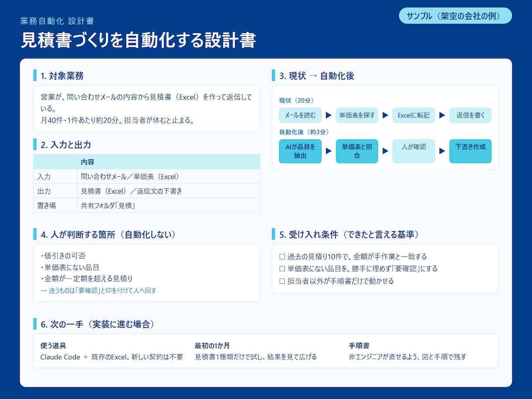Click arrow between 人が確認 and 下書き作成

442,151
